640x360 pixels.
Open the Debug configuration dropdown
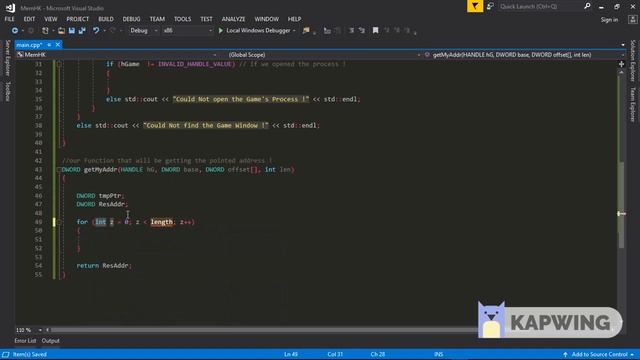coord(144,31)
